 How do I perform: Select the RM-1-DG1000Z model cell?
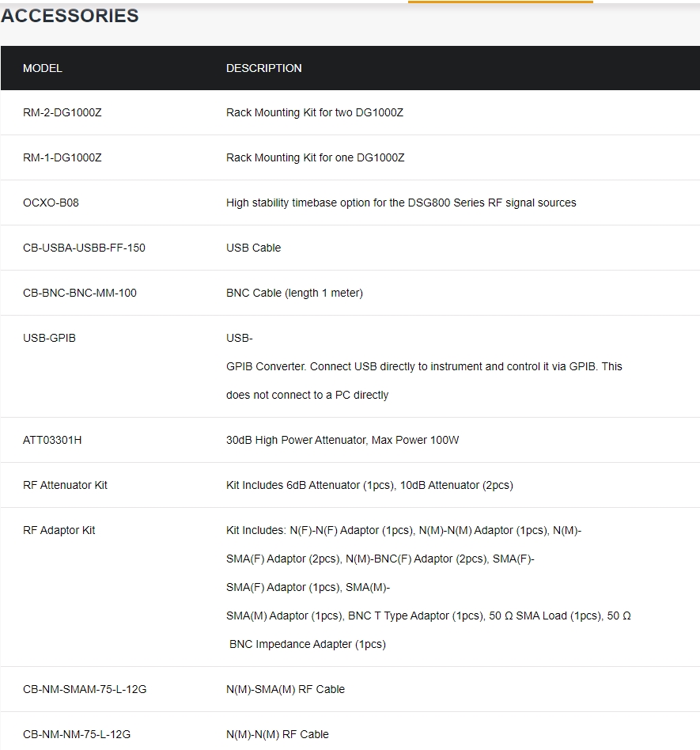(x=62, y=157)
